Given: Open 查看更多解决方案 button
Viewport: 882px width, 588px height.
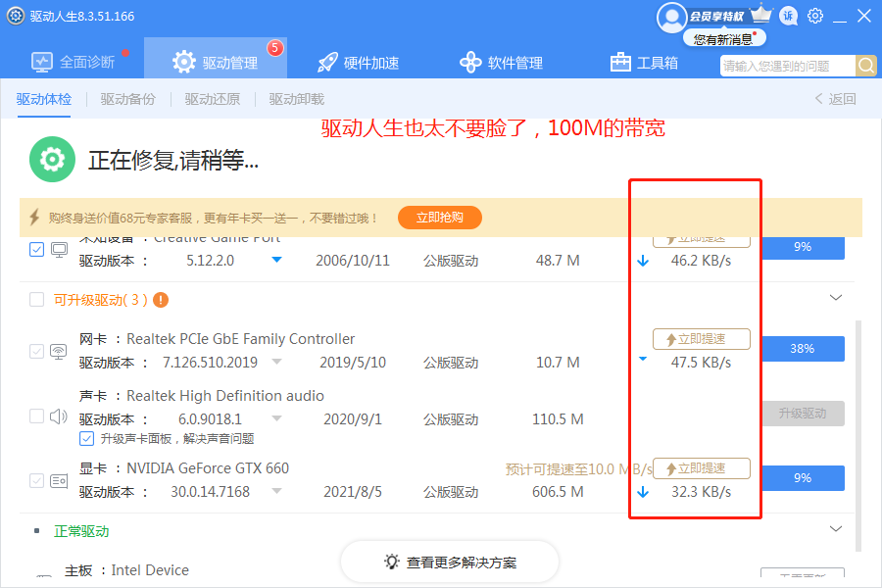Looking at the screenshot, I should (450, 563).
